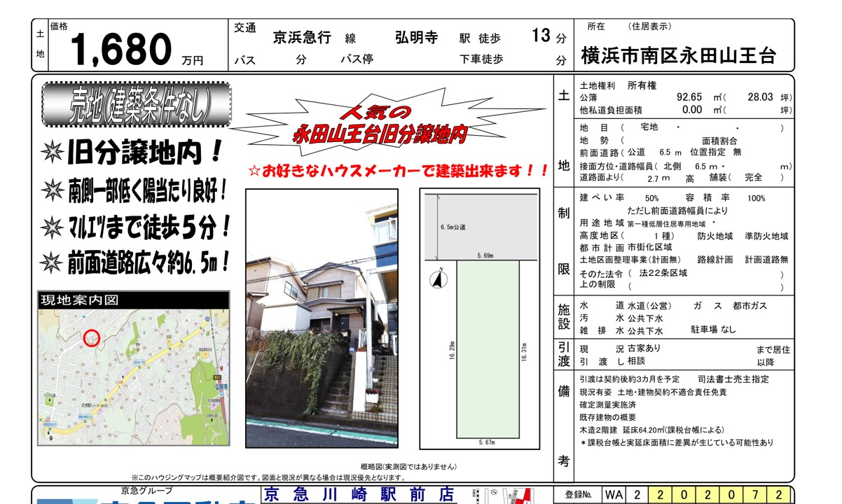Image resolution: width=842 pixels, height=504 pixels.
Task: Click the star burst beside 前面道路広々約6.5m
Action: pos(53,264)
